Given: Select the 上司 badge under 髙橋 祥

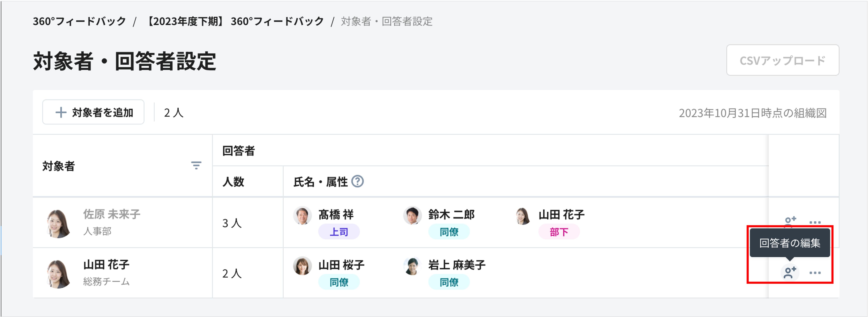Looking at the screenshot, I should pos(339,232).
